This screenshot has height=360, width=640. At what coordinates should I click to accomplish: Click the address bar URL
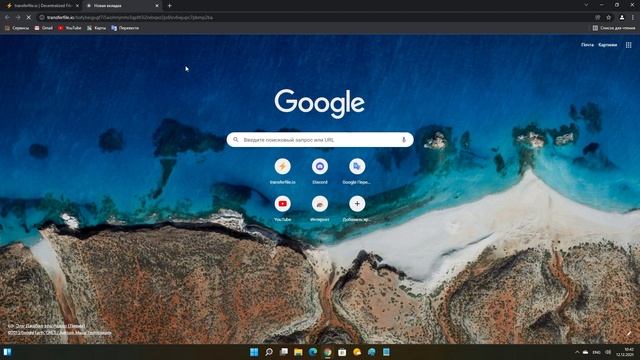(129, 18)
